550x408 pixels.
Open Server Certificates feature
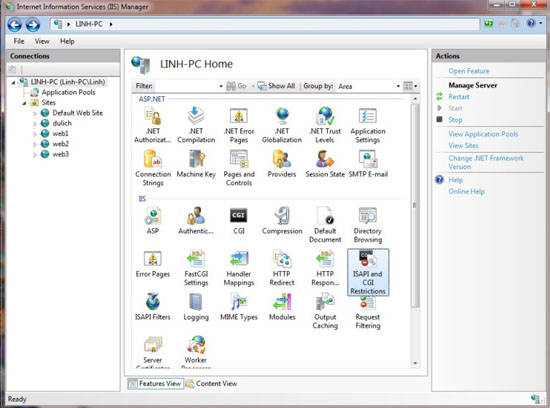tap(153, 352)
